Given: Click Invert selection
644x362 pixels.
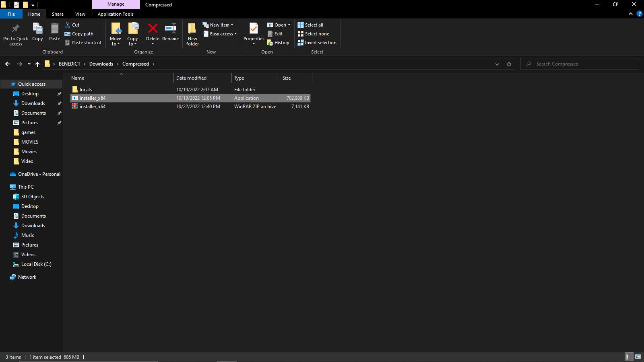Looking at the screenshot, I should point(317,43).
